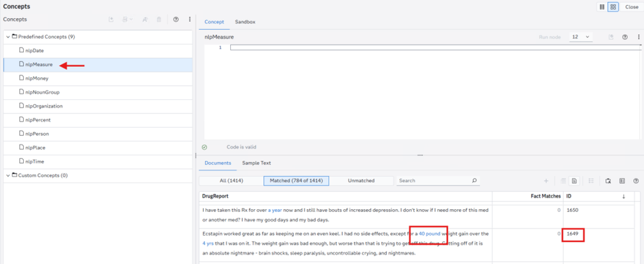Show Unmatched documents
Image resolution: width=644 pixels, height=264 pixels.
(x=361, y=181)
